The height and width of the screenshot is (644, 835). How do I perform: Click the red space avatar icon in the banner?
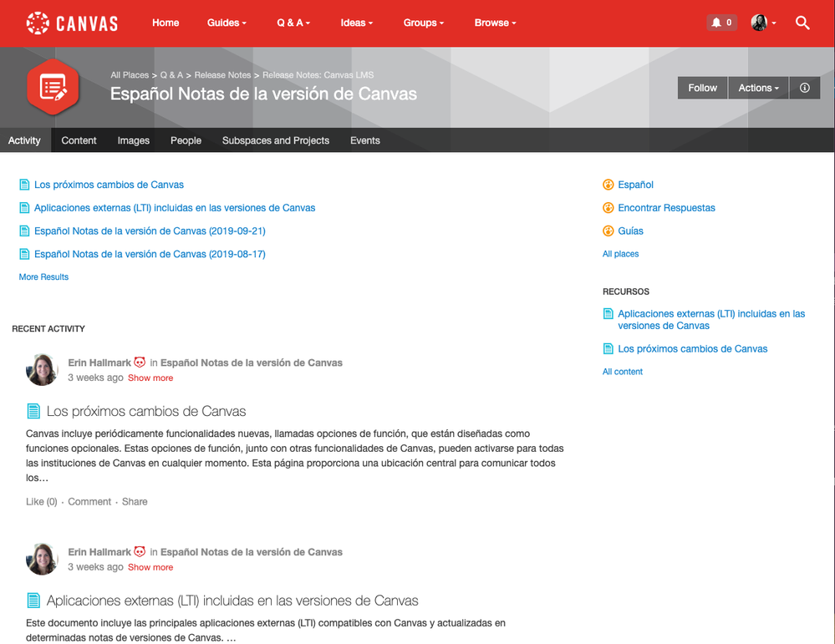(x=53, y=87)
